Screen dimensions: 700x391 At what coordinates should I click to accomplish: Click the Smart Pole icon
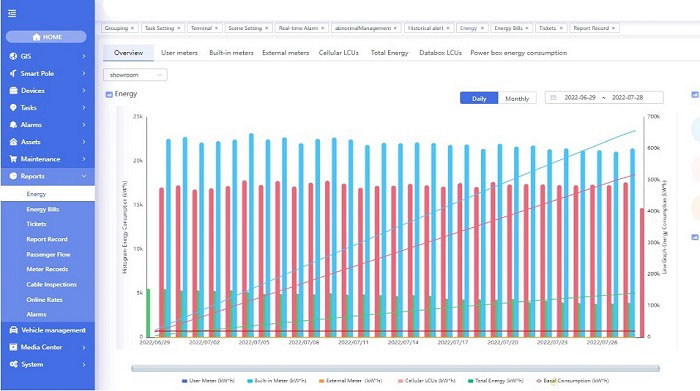pos(13,73)
